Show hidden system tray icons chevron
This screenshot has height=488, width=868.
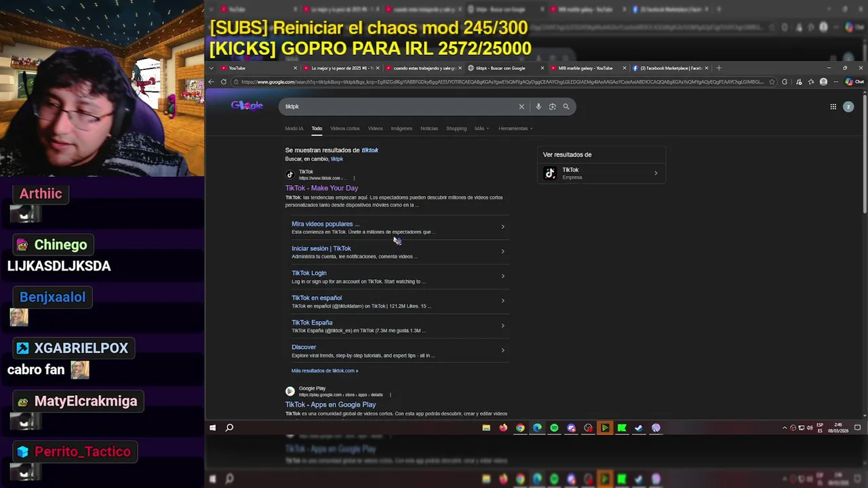click(785, 428)
